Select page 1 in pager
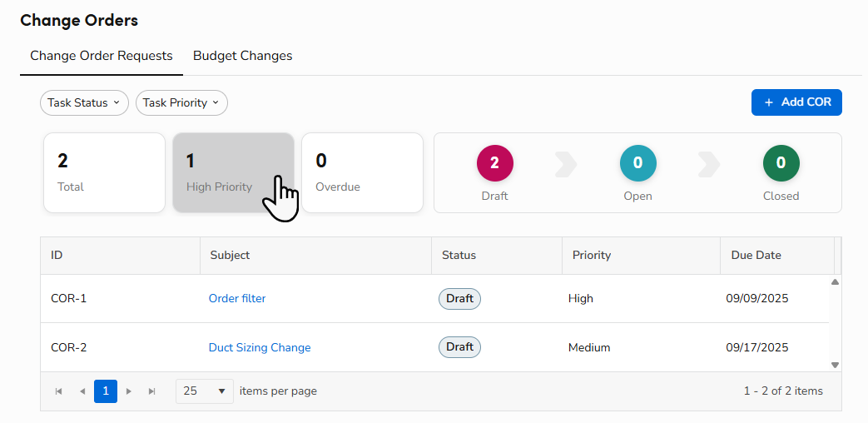868x423 pixels. 106,391
